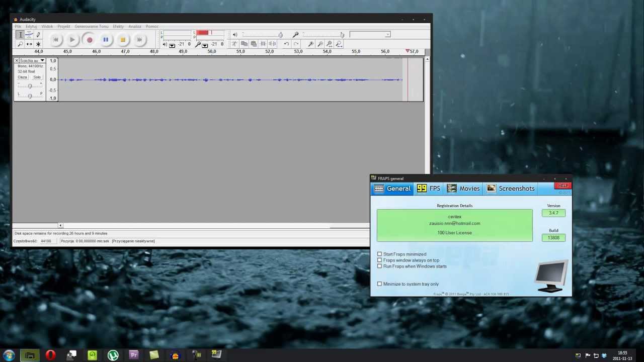Pause using the blue Pause button

pyautogui.click(x=106, y=40)
